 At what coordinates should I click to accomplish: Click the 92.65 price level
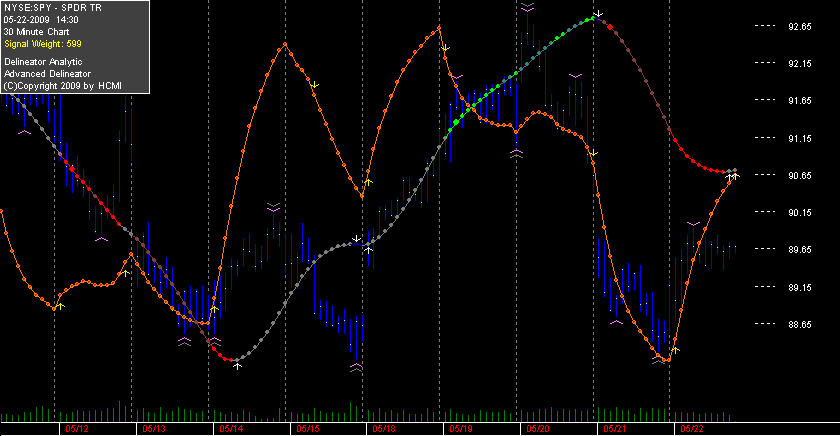pos(799,27)
